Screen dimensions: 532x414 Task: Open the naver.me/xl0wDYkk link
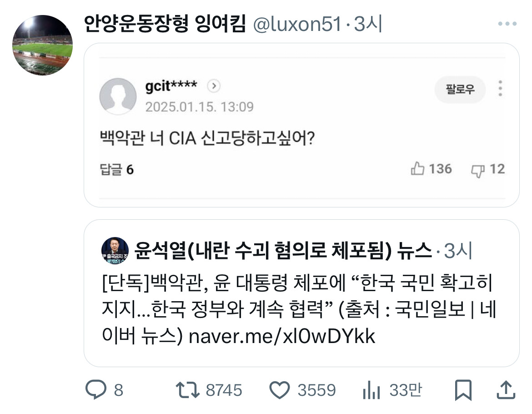point(282,337)
